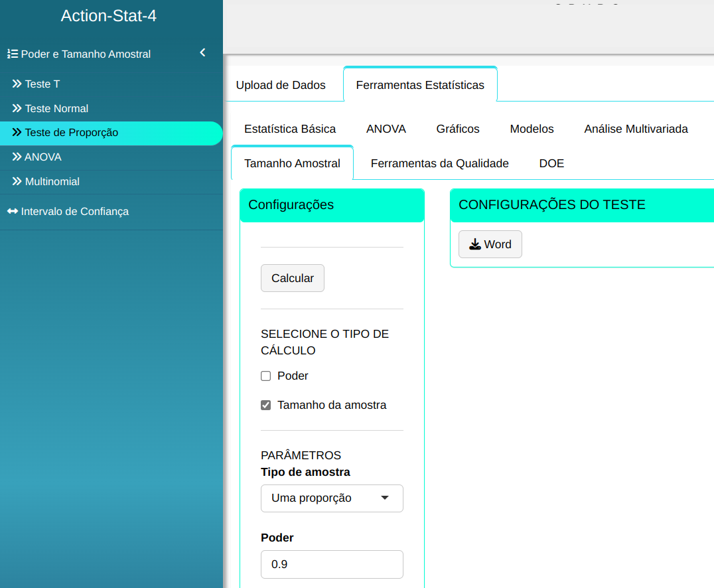Click the arrows icon beside Intervalo de Confiança

tap(13, 212)
